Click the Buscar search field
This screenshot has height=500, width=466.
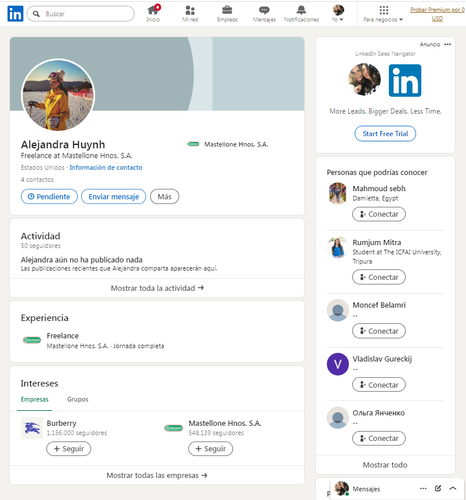tap(81, 14)
